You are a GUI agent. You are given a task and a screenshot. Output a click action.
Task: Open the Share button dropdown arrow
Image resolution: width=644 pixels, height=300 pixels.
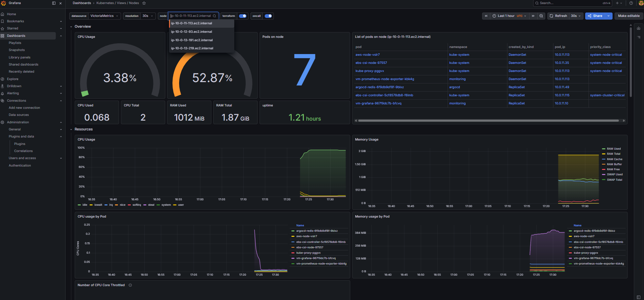pos(609,16)
